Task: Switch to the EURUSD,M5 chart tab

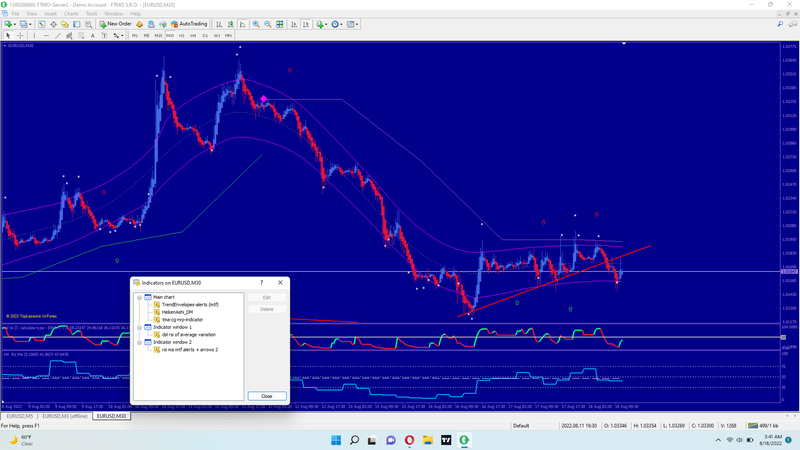Action: point(19,415)
